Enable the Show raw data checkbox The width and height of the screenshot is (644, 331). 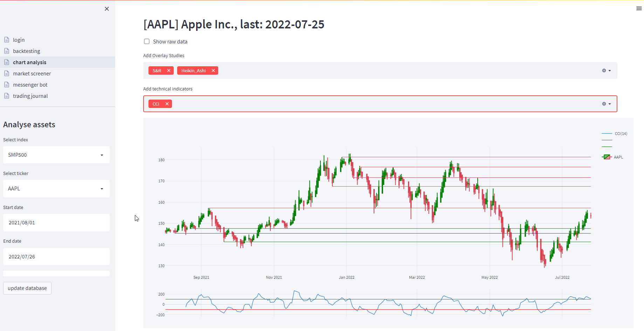tap(147, 41)
